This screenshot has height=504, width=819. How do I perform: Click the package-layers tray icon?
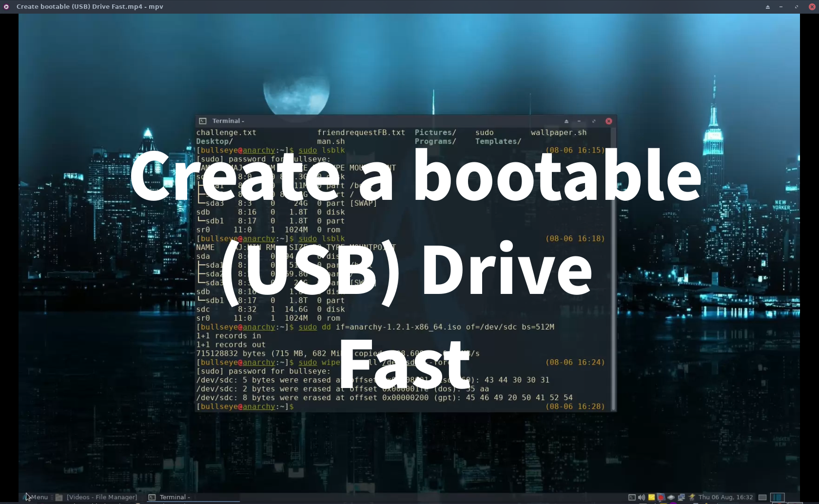click(x=671, y=497)
